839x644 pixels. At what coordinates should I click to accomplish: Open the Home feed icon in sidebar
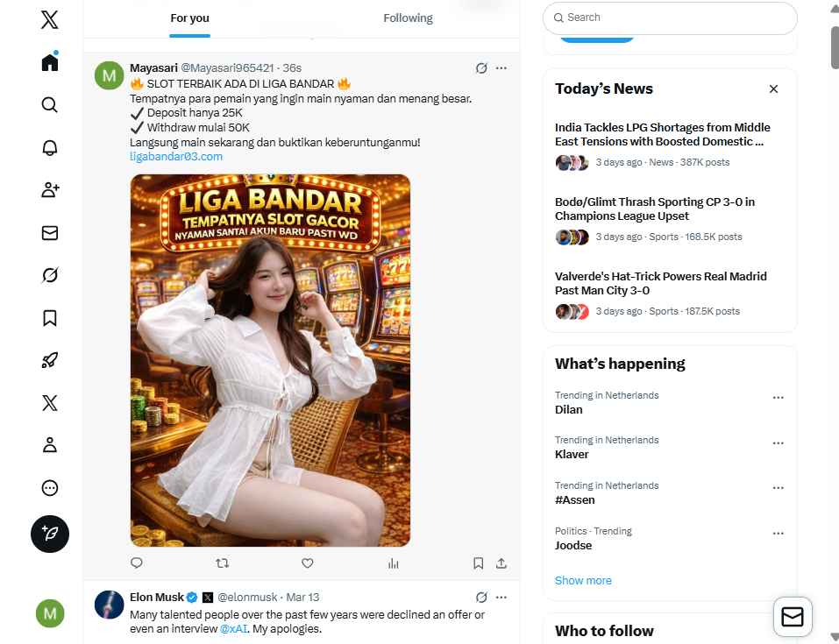50,62
